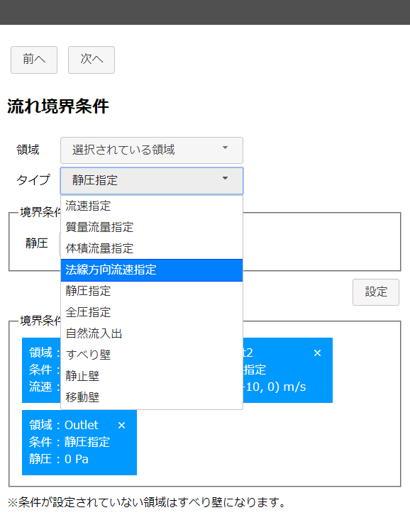Click the Outlet 静圧指定 condition card
Viewport: 410px width, 532px height.
[79, 443]
